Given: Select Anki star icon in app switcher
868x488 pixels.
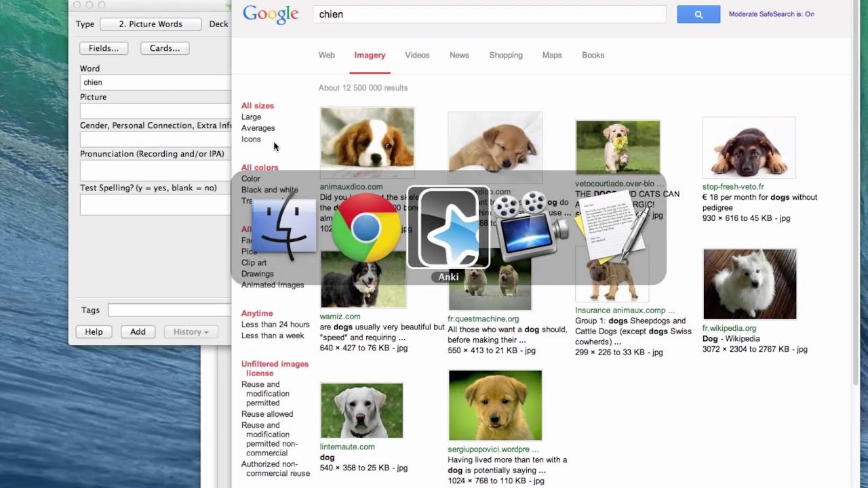Looking at the screenshot, I should click(x=448, y=228).
